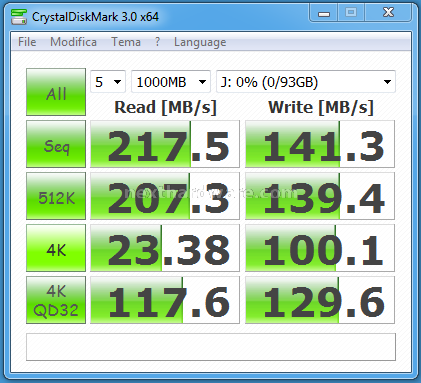Open the Language menu
421x383 pixels.
click(x=200, y=42)
